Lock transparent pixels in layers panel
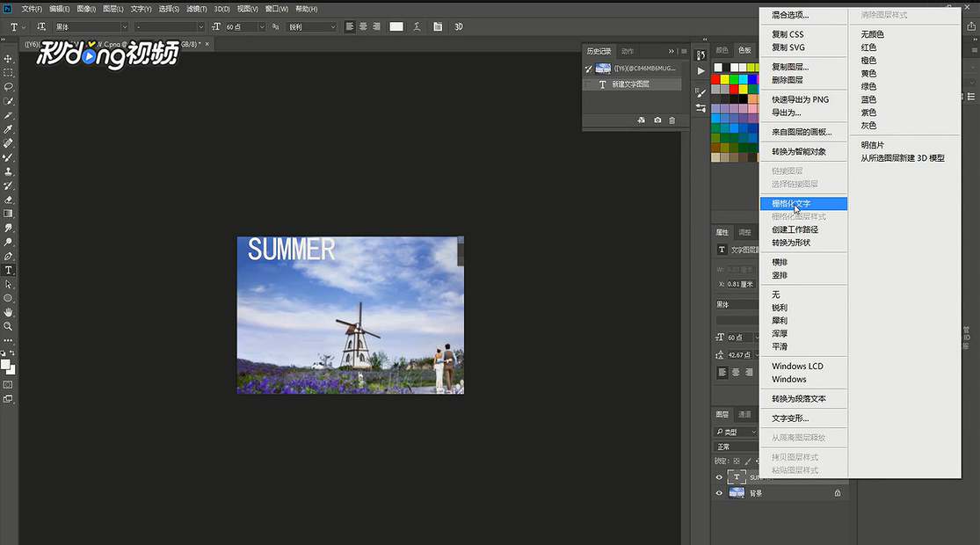This screenshot has height=545, width=980. (x=737, y=461)
